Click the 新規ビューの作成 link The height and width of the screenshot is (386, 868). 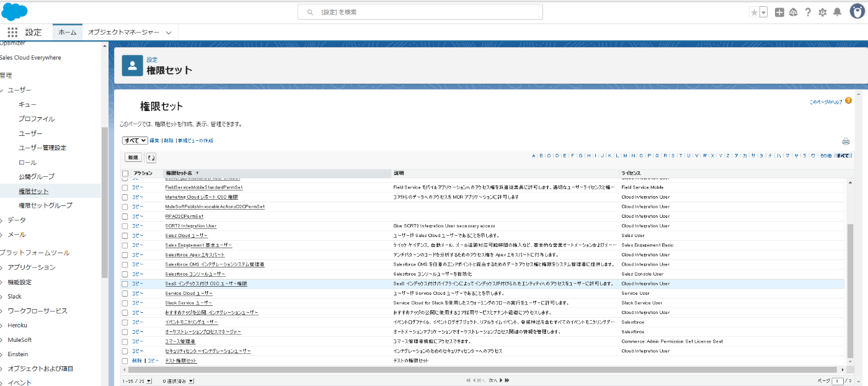(195, 141)
